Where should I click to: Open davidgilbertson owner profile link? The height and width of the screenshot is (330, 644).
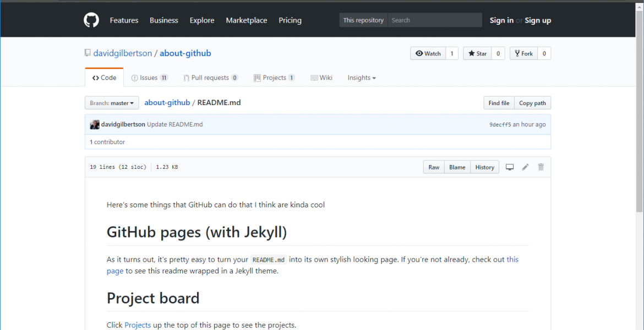coord(123,53)
